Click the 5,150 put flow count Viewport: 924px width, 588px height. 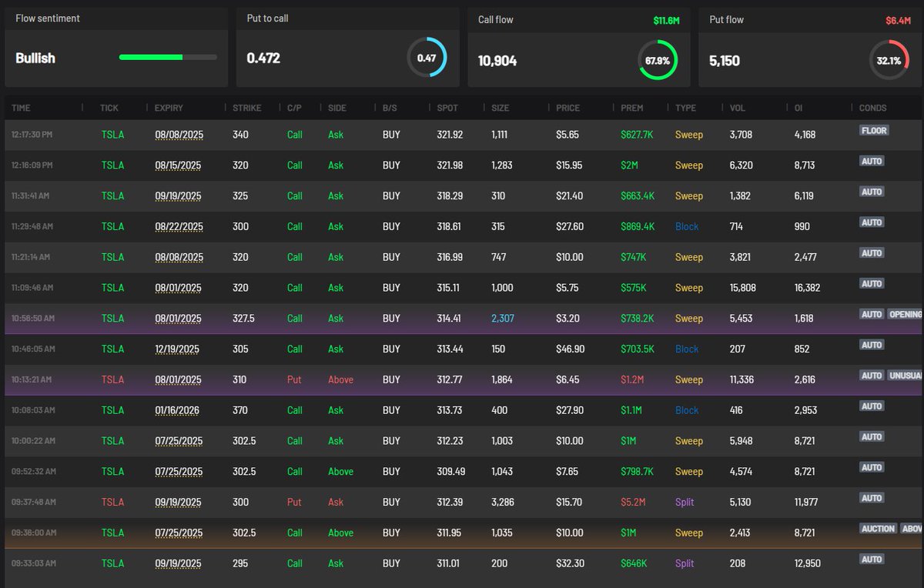point(725,61)
